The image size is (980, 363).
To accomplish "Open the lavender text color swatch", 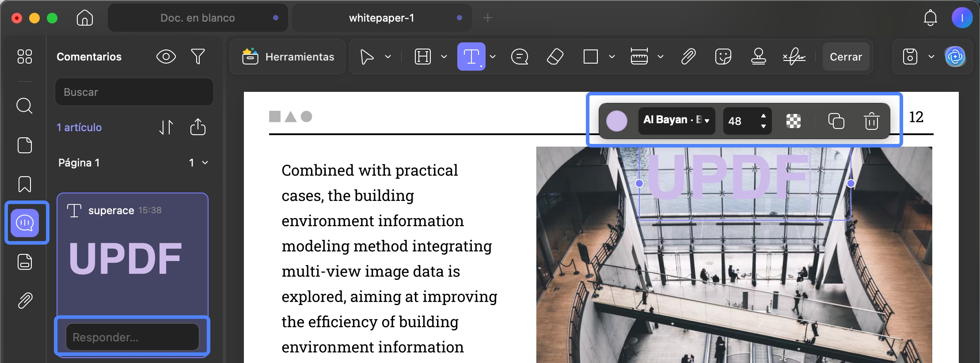I will pos(616,121).
